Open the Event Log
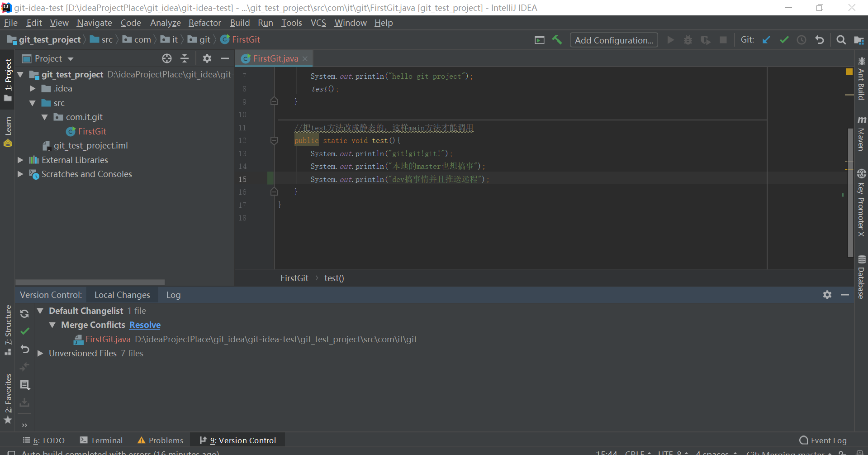 [x=823, y=441]
